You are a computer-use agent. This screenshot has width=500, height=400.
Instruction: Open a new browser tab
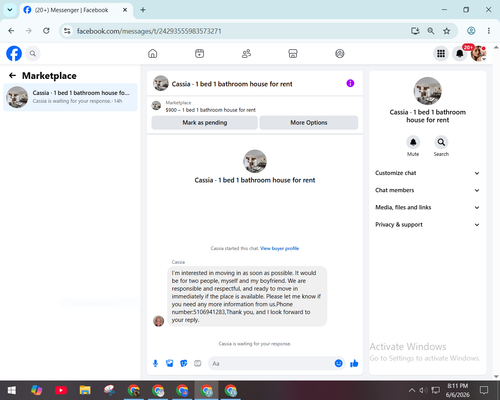coord(143,10)
